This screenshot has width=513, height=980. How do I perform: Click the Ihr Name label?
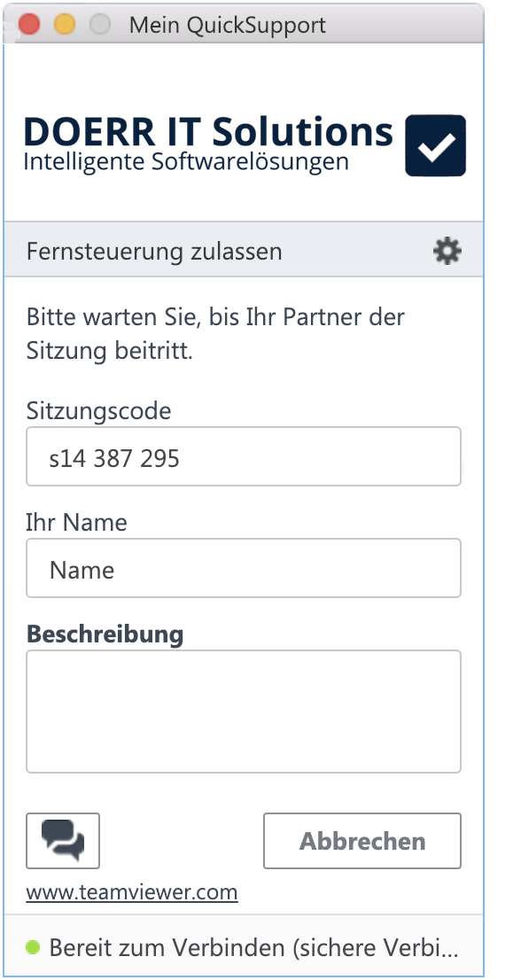(76, 522)
